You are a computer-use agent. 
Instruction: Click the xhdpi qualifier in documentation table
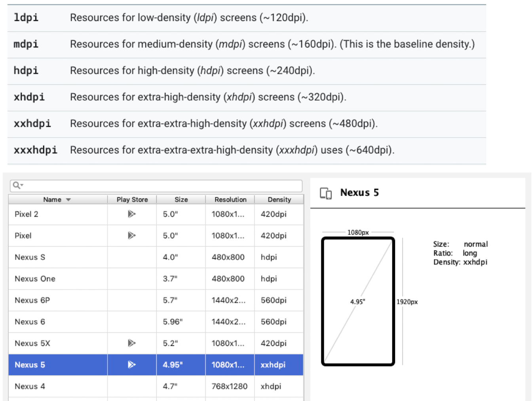tap(29, 97)
